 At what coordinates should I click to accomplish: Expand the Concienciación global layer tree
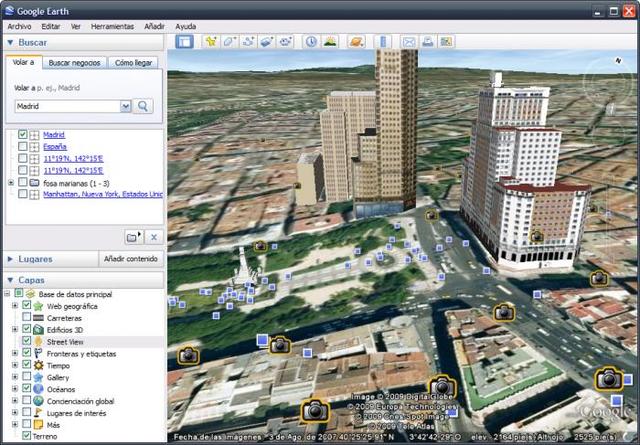(15, 400)
